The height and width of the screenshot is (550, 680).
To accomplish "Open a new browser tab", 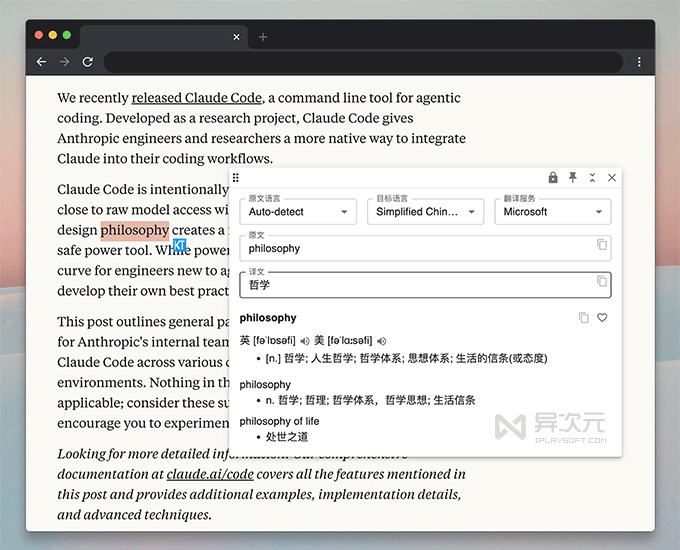I will tap(263, 37).
